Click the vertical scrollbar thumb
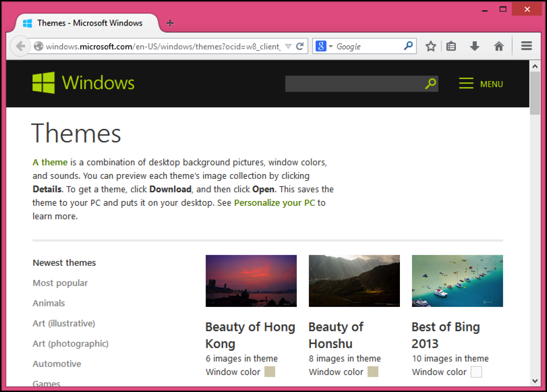547x392 pixels. pos(535,93)
